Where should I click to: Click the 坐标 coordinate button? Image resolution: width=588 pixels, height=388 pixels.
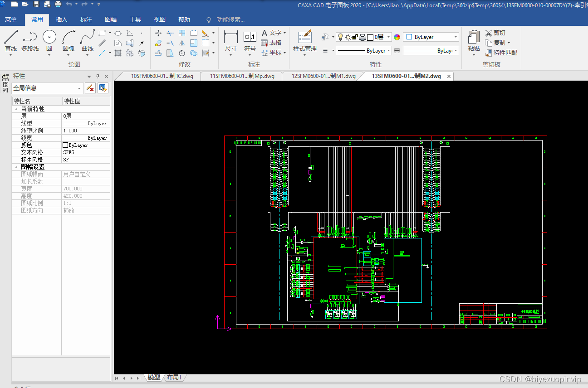pyautogui.click(x=274, y=53)
